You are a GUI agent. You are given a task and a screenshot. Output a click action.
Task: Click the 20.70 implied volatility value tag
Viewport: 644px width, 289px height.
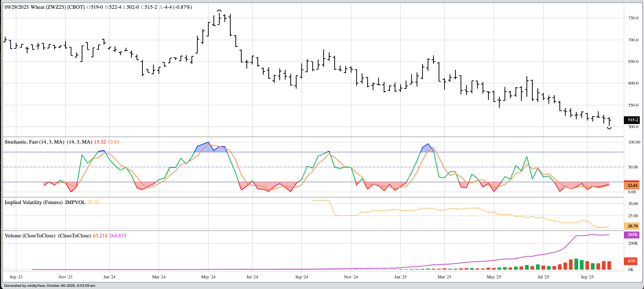tap(632, 226)
